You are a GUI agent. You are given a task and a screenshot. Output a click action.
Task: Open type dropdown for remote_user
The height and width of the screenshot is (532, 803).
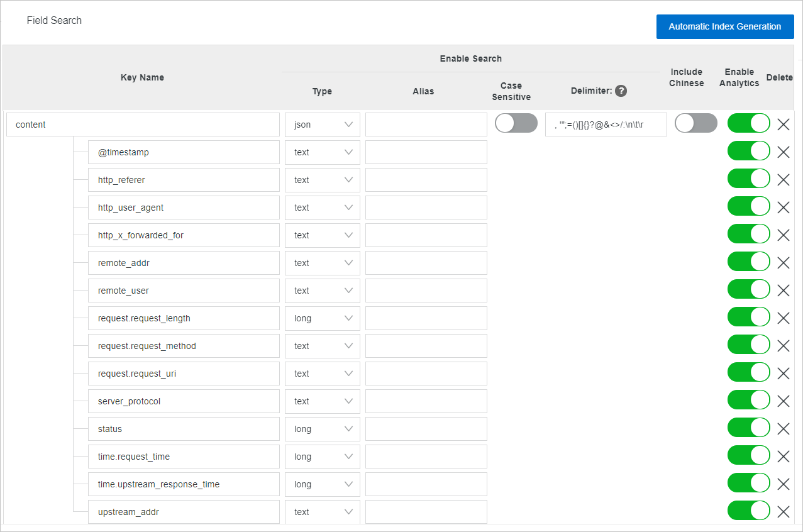pyautogui.click(x=323, y=291)
